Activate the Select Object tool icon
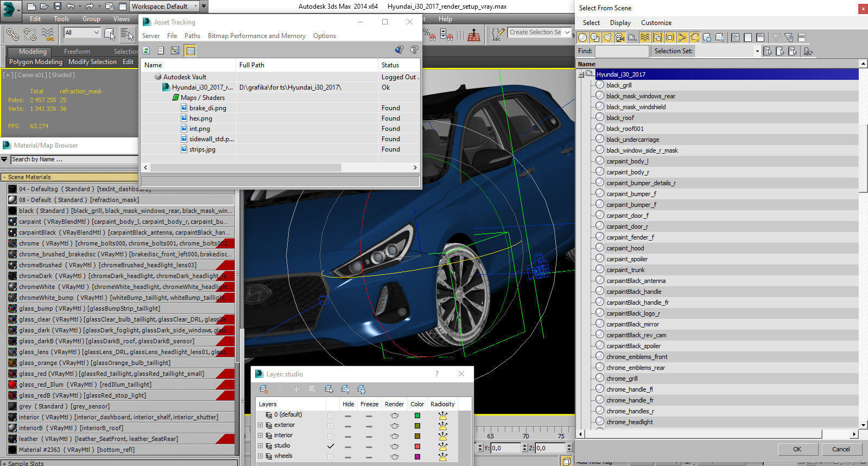This screenshot has width=868, height=466. point(110,34)
